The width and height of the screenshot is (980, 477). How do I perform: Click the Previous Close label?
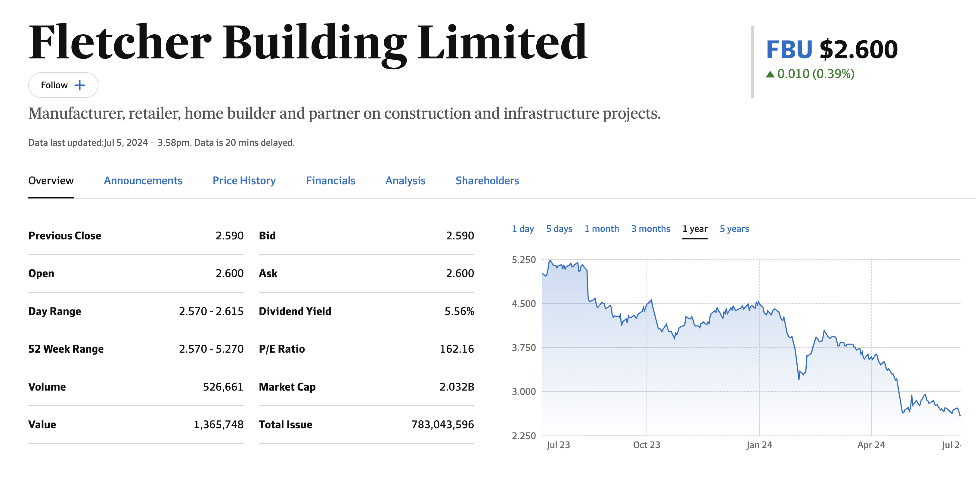click(65, 236)
